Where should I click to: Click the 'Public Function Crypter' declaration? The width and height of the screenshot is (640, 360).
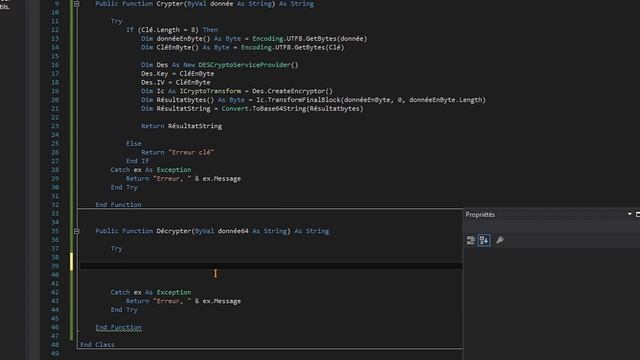(204, 4)
